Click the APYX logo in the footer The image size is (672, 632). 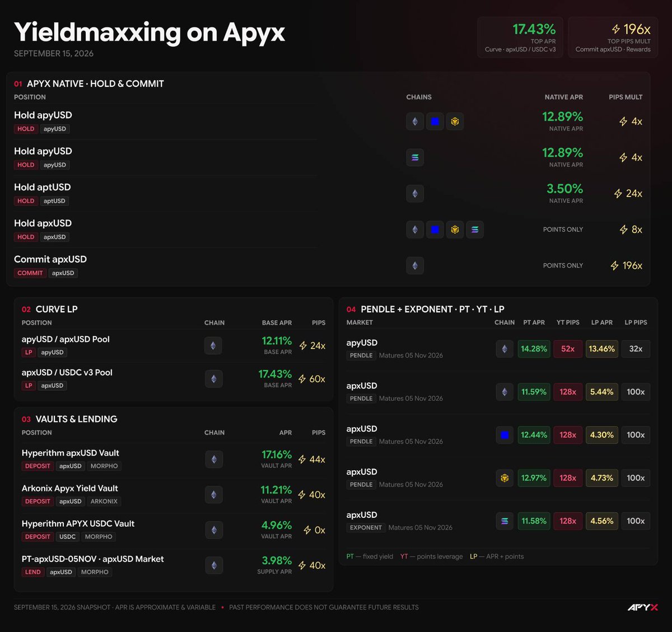(x=642, y=607)
